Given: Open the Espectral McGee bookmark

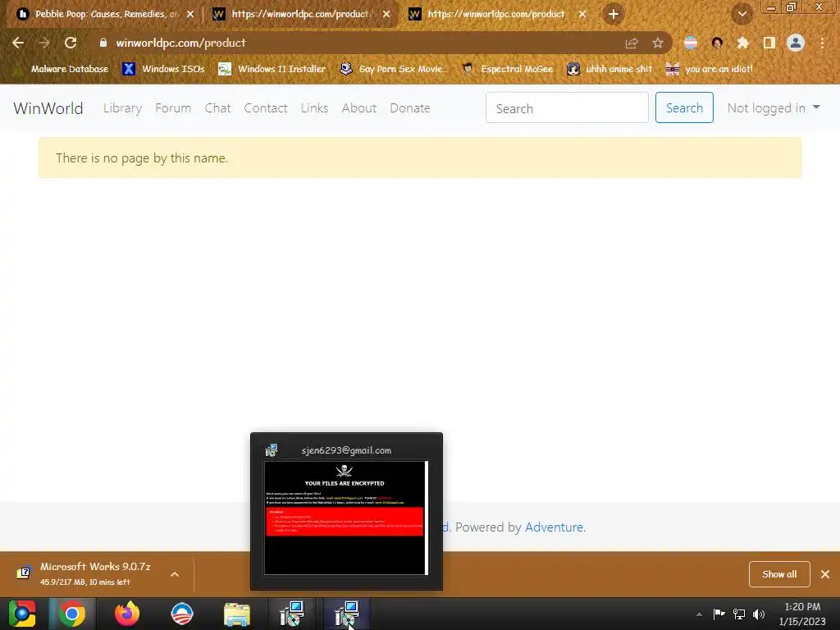Looking at the screenshot, I should pos(507,69).
